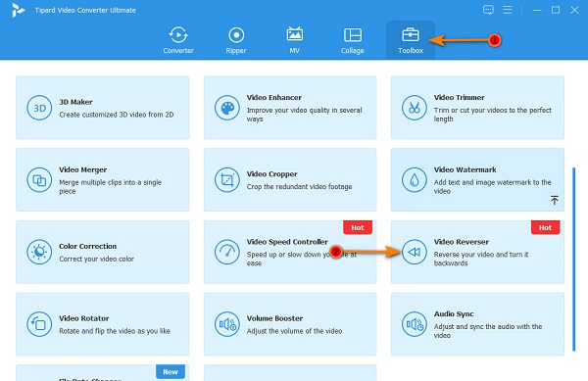The width and height of the screenshot is (588, 381).
Task: Click the vertical scrollbar on the right
Action: [x=573, y=260]
